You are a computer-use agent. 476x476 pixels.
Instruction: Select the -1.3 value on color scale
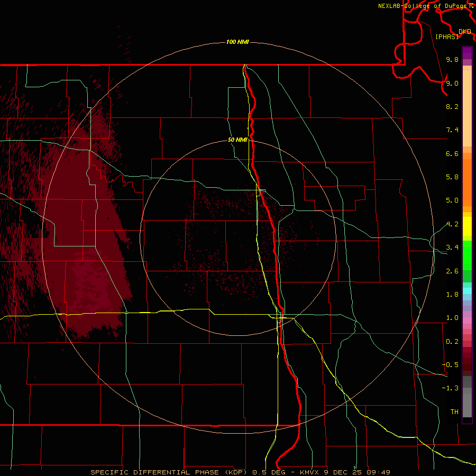[x=451, y=388]
